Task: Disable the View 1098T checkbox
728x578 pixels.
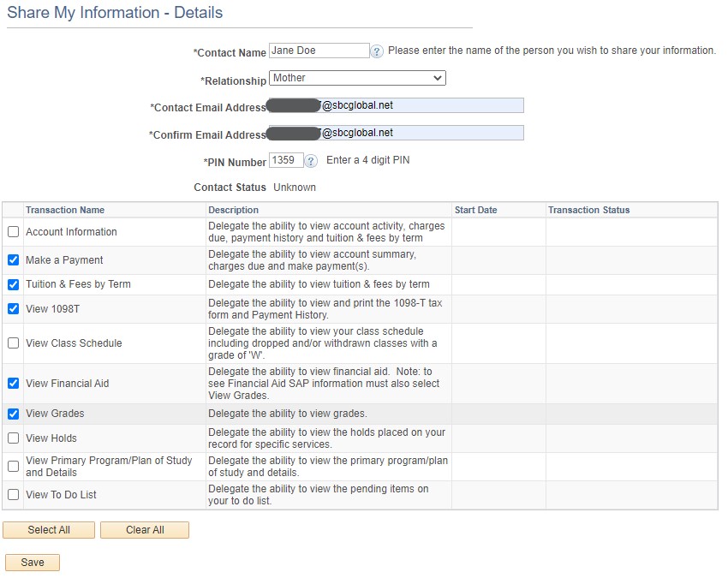Action: (13, 309)
